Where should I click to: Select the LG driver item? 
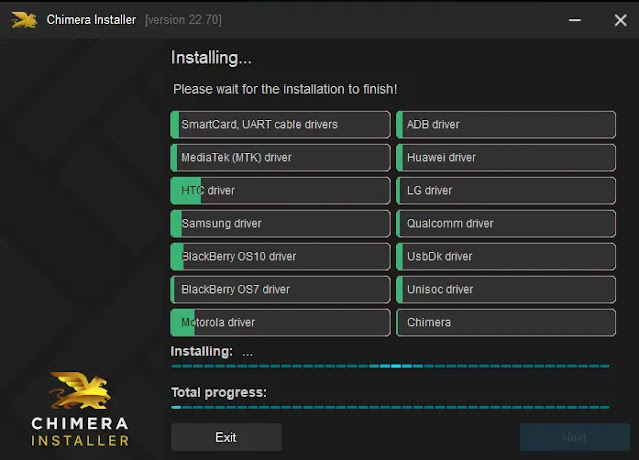click(506, 191)
